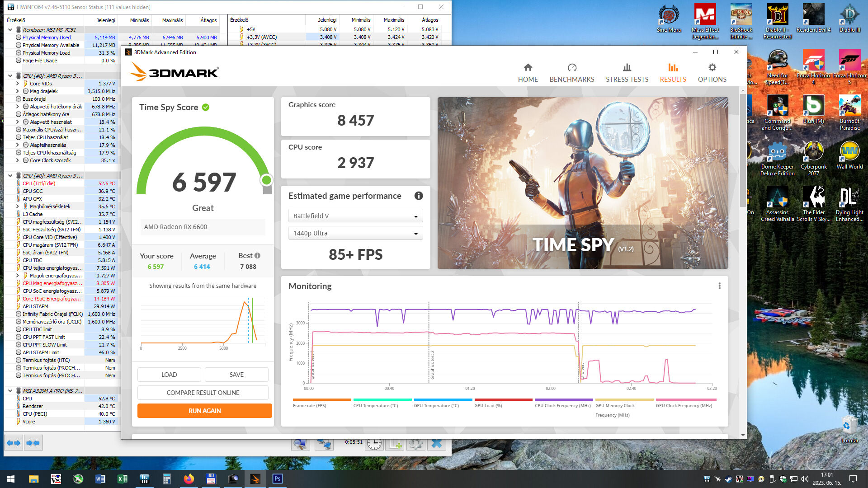Go to the BENCHMARKS tab in 3DMark
868x488 pixels.
click(x=572, y=73)
